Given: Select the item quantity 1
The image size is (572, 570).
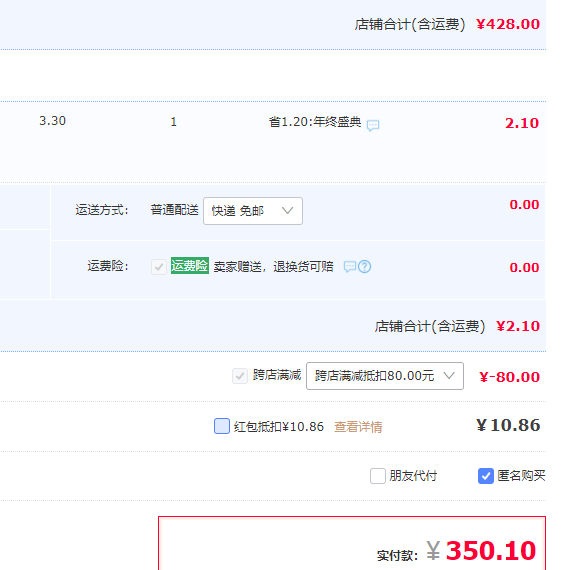Looking at the screenshot, I should click(174, 122).
